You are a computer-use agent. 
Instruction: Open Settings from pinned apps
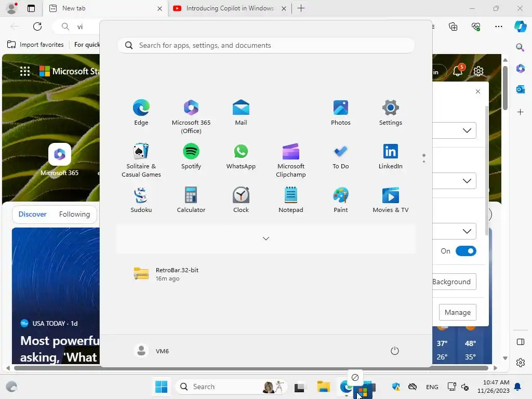point(391,113)
